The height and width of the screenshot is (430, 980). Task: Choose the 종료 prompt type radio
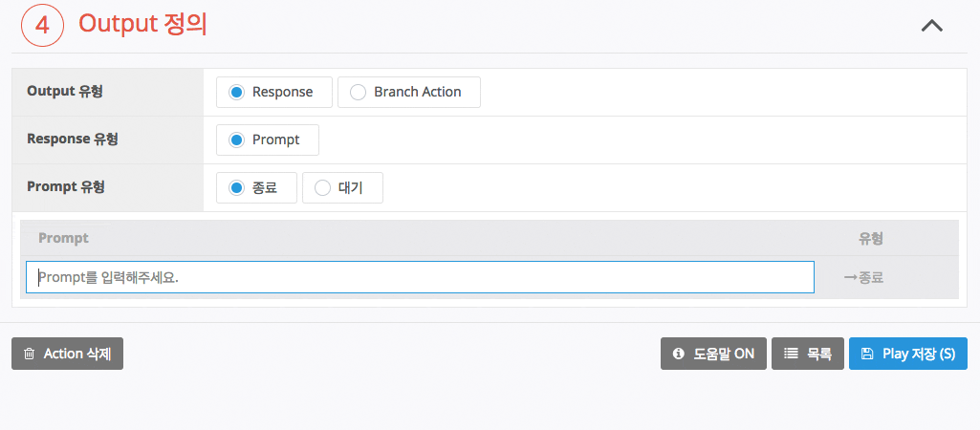(x=236, y=188)
